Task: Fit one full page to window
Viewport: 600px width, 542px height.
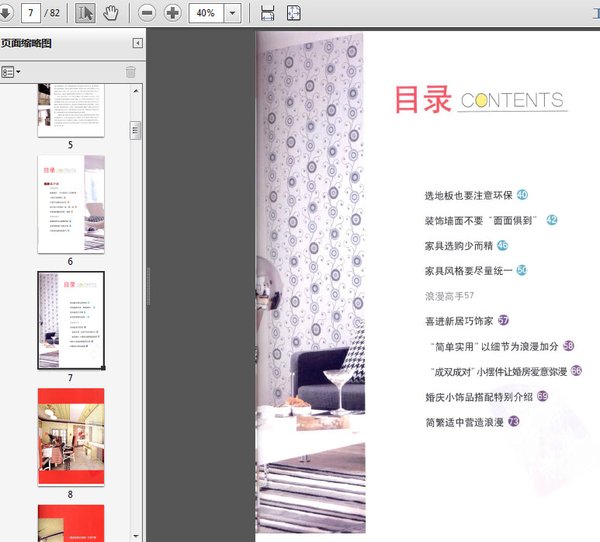Action: point(293,13)
